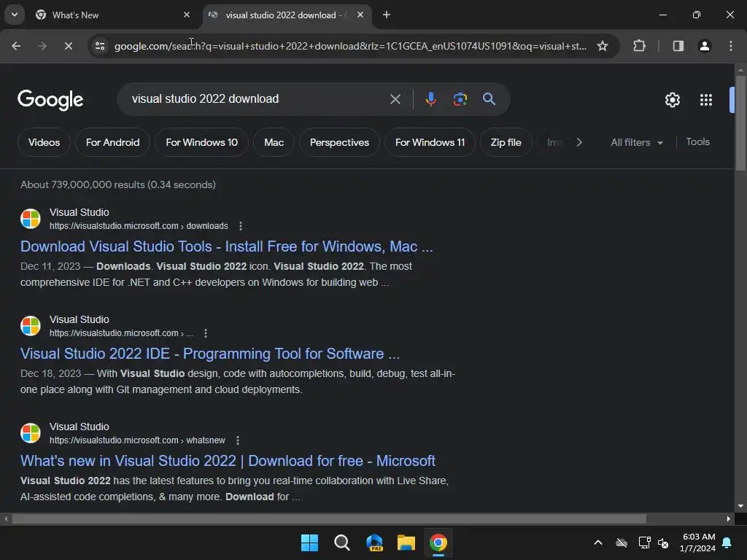Image resolution: width=747 pixels, height=560 pixels.
Task: Open Download Visual Studio Tools result link
Action: 227,246
